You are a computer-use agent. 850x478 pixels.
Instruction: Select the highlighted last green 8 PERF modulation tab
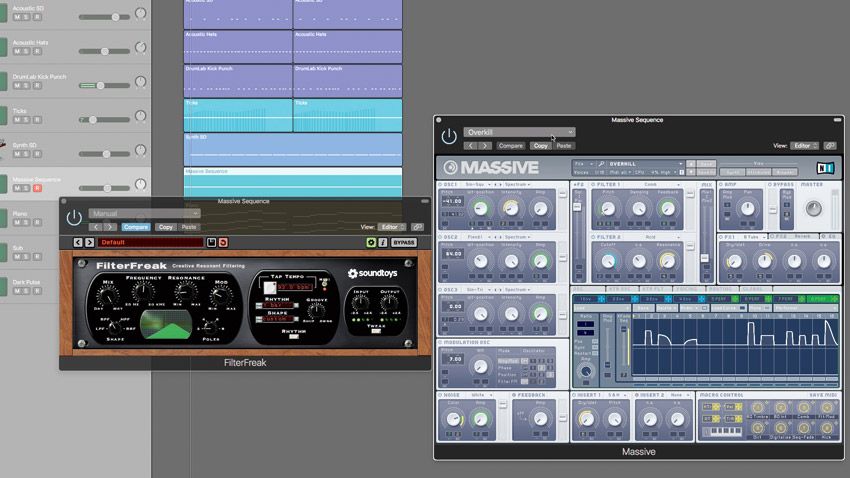pyautogui.click(x=821, y=299)
